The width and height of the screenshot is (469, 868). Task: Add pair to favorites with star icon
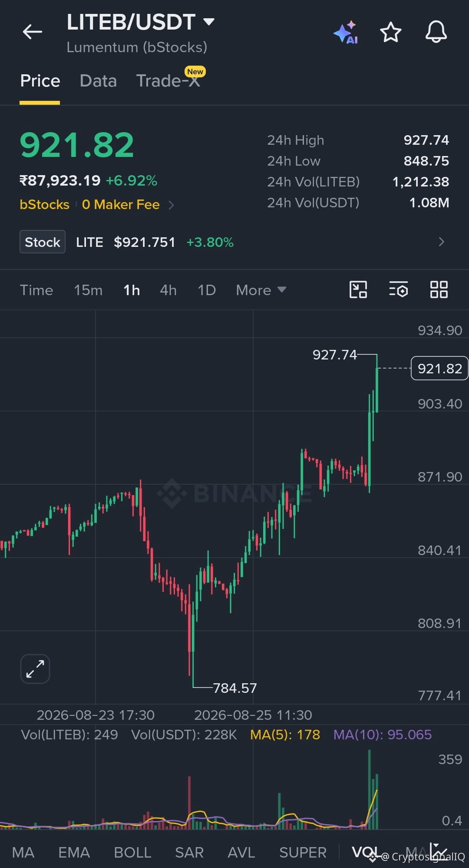pyautogui.click(x=390, y=32)
